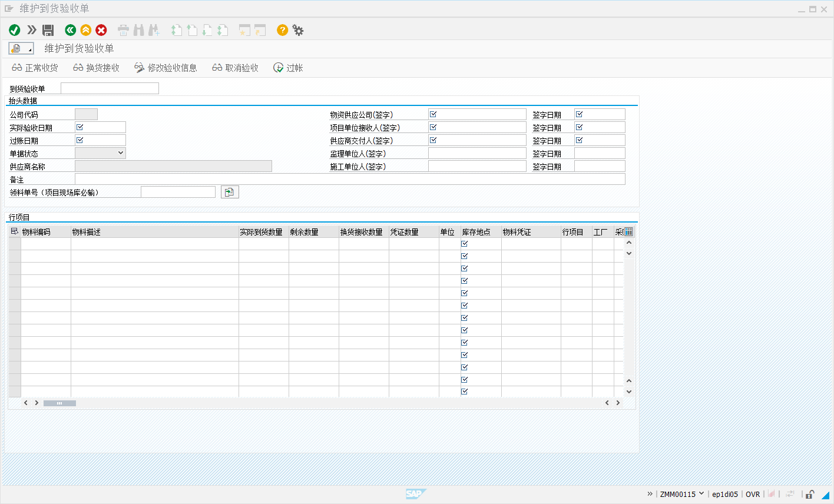Click the green Enter checkmark icon
Viewport: 834px width, 504px height.
pos(15,30)
